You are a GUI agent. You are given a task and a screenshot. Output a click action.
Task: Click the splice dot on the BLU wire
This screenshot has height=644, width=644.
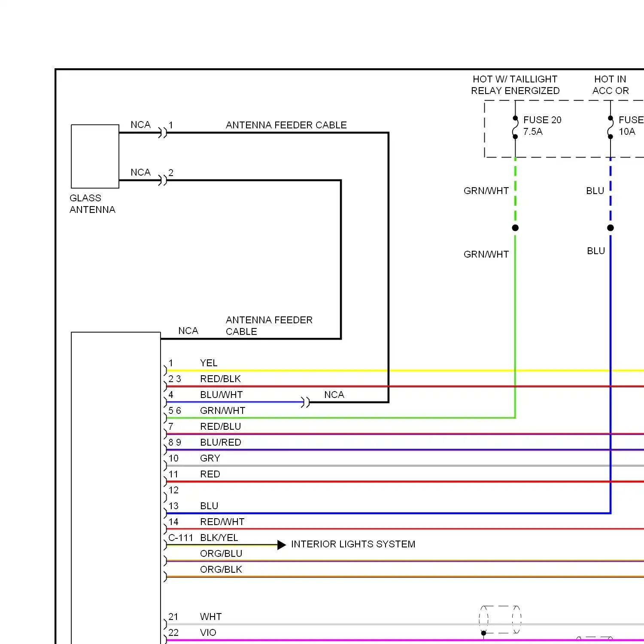coord(610,228)
